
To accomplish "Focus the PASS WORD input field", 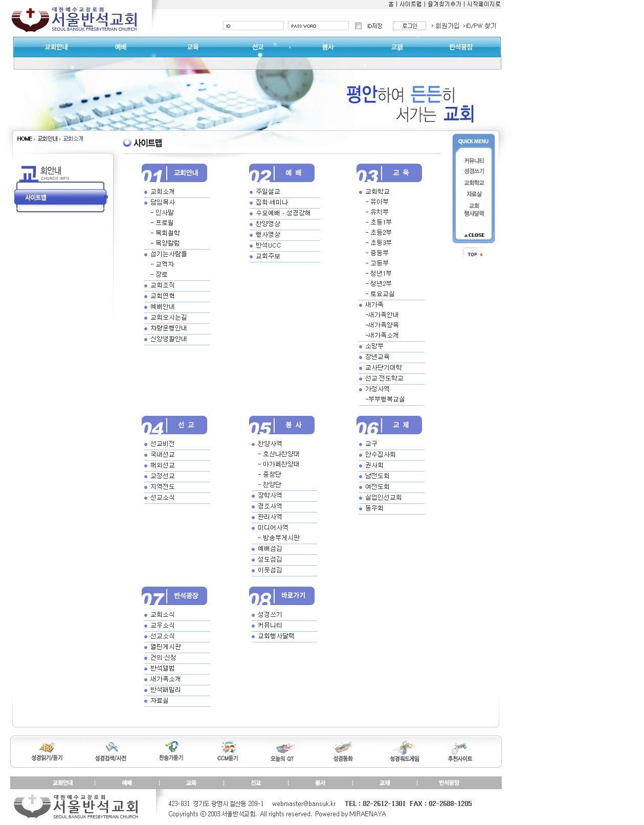I will click(318, 26).
